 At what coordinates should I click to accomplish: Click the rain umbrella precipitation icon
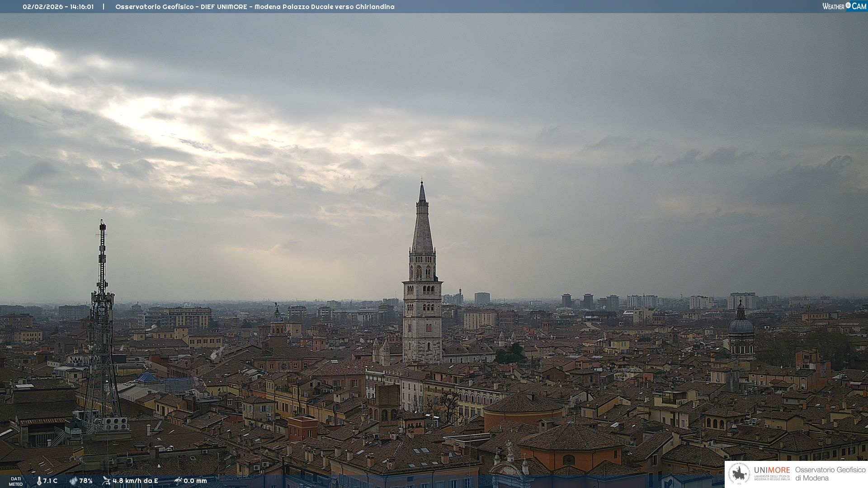178,481
